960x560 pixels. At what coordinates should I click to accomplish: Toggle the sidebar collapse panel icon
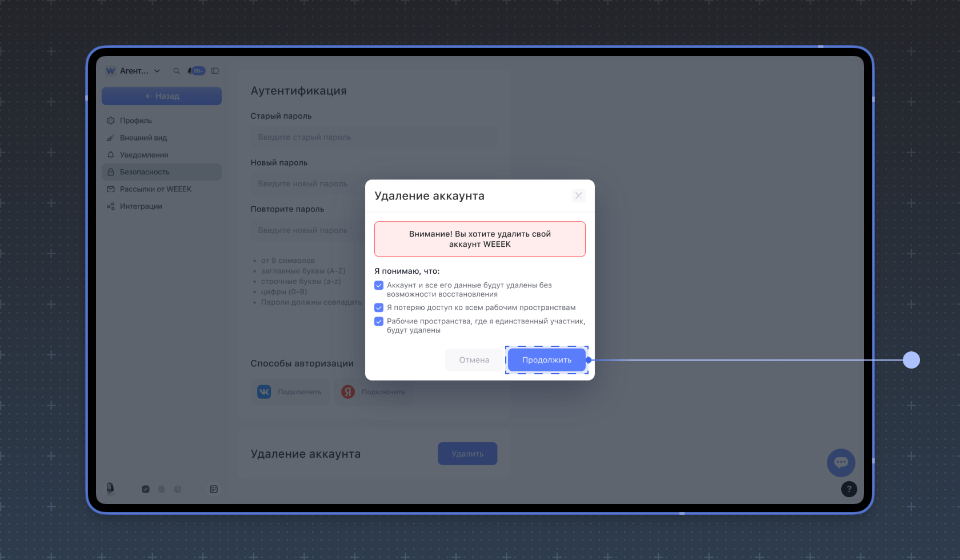click(215, 71)
